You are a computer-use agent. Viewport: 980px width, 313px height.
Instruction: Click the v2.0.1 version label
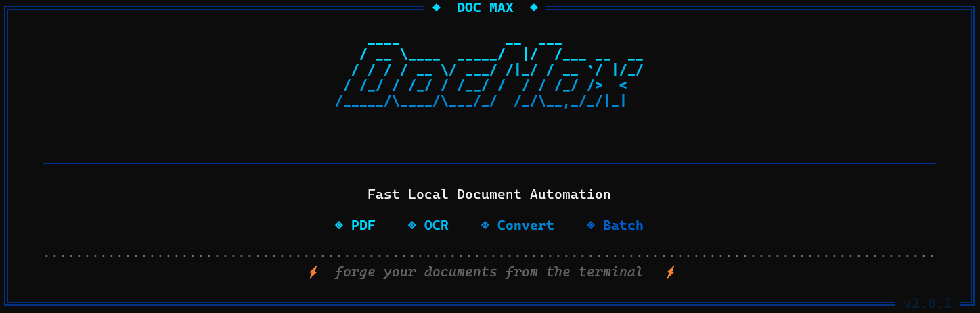928,304
